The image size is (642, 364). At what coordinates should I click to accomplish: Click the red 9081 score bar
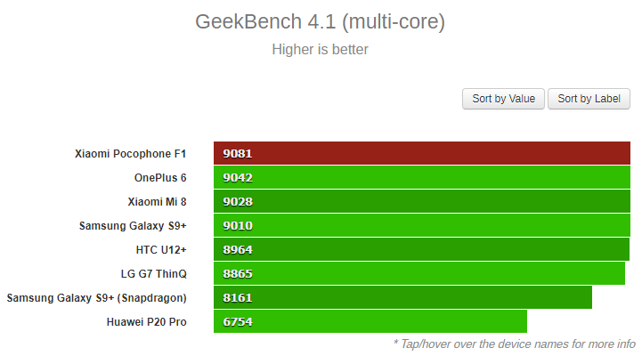[422, 153]
